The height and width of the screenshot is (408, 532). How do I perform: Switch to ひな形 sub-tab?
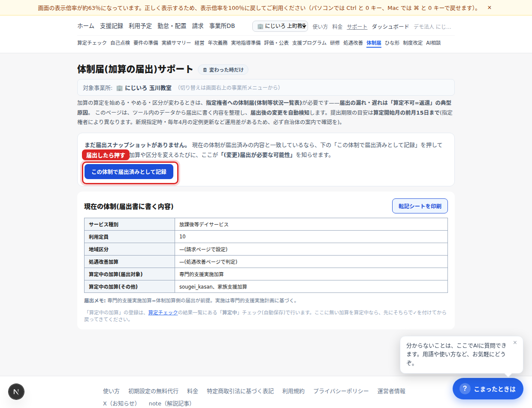(392, 43)
